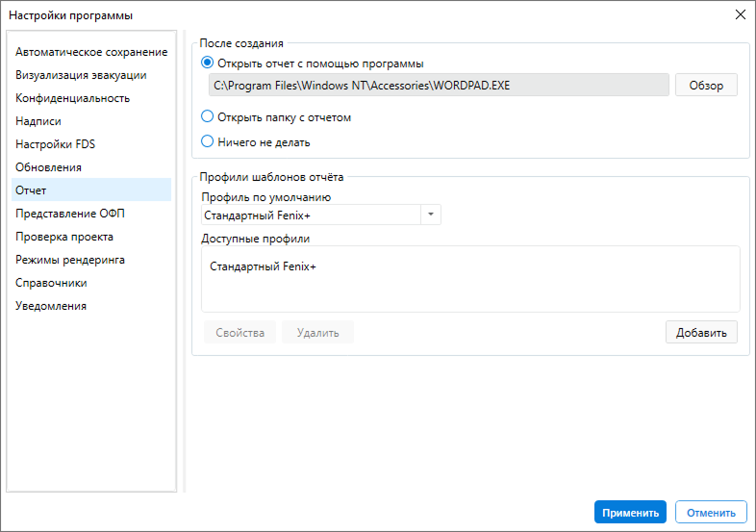Viewport: 756px width, 532px height.
Task: Expand the Профиль по умолчанию dropdown arrow
Action: click(431, 215)
